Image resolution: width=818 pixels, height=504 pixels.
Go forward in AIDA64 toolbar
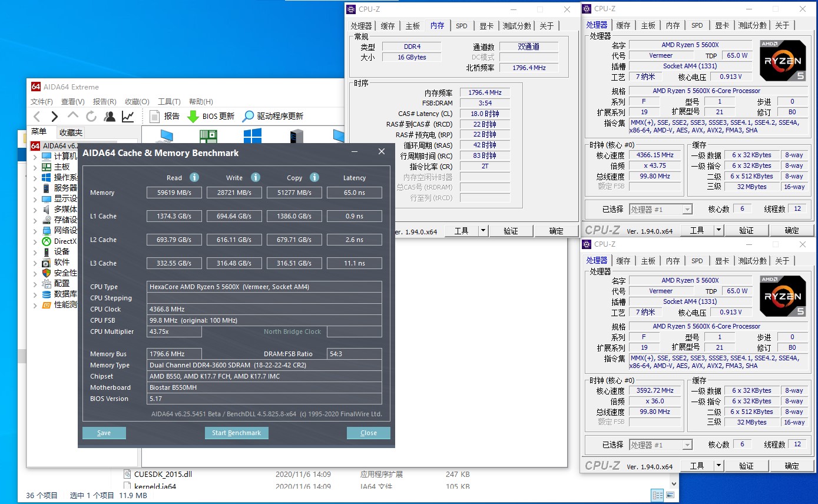pyautogui.click(x=55, y=116)
